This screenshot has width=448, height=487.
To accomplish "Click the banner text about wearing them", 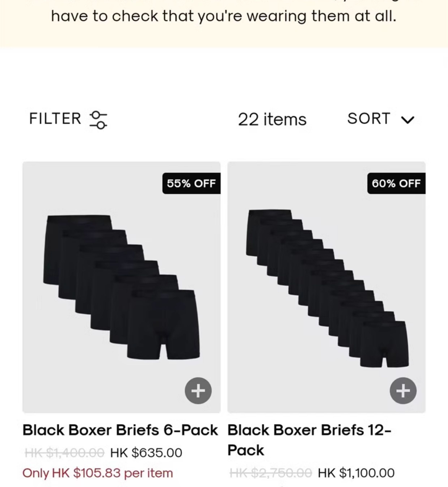I will tap(223, 16).
